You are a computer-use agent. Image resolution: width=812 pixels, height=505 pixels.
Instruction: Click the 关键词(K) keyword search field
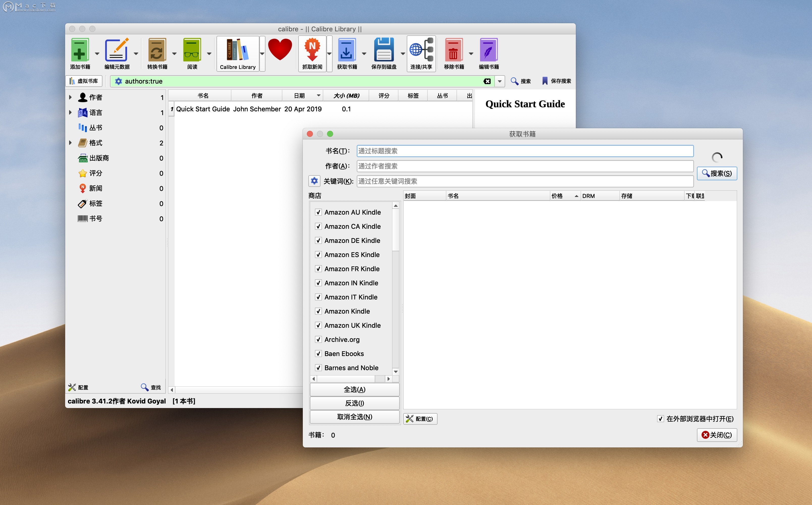pos(525,181)
